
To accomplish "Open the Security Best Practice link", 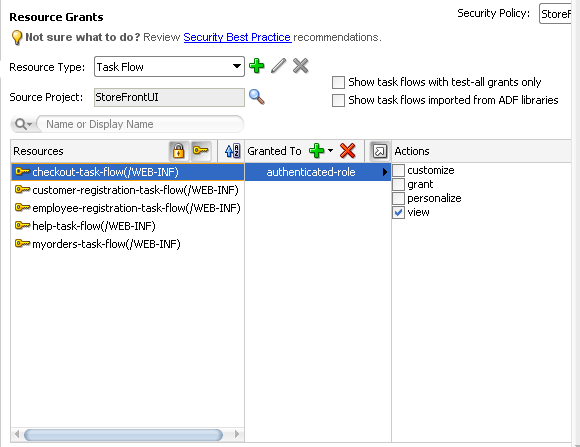I will (237, 37).
